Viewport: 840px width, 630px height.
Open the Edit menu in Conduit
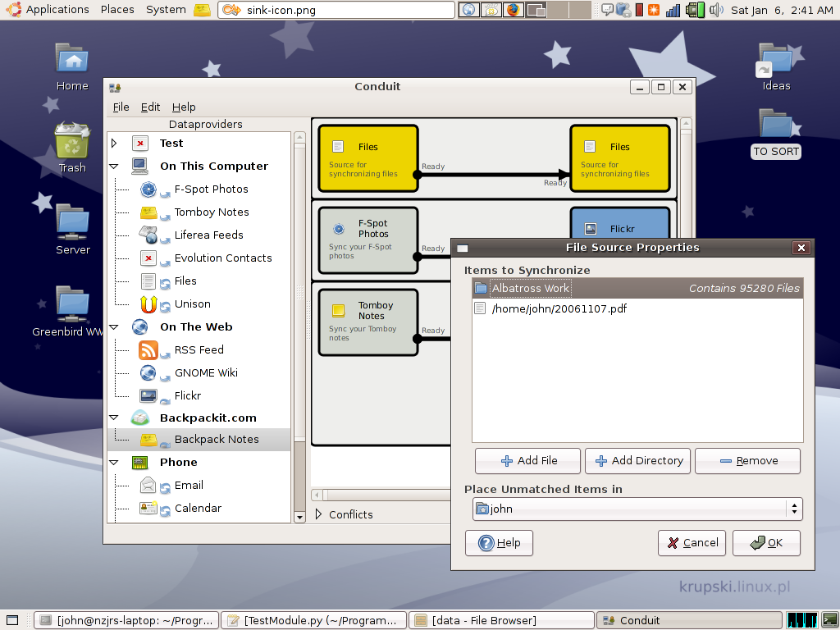[151, 107]
